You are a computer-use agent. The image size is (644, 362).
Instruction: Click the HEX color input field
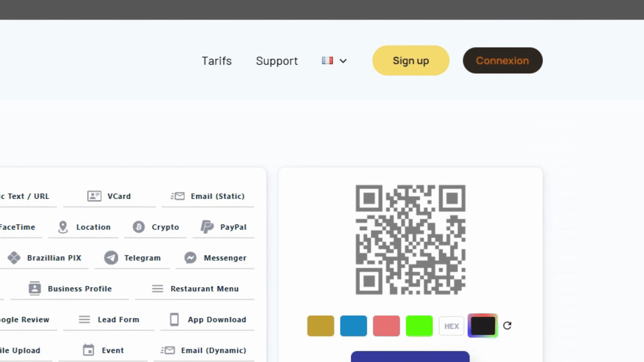(x=451, y=326)
